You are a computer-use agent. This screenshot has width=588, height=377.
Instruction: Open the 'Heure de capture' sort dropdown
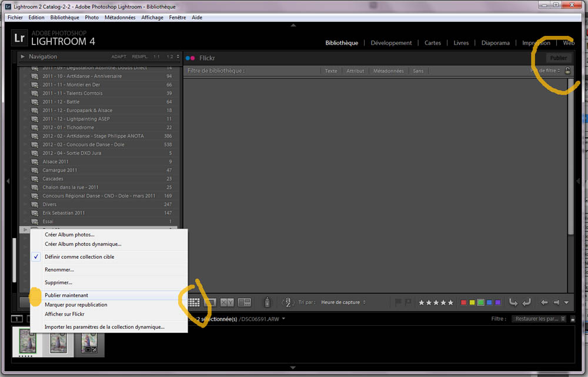343,302
